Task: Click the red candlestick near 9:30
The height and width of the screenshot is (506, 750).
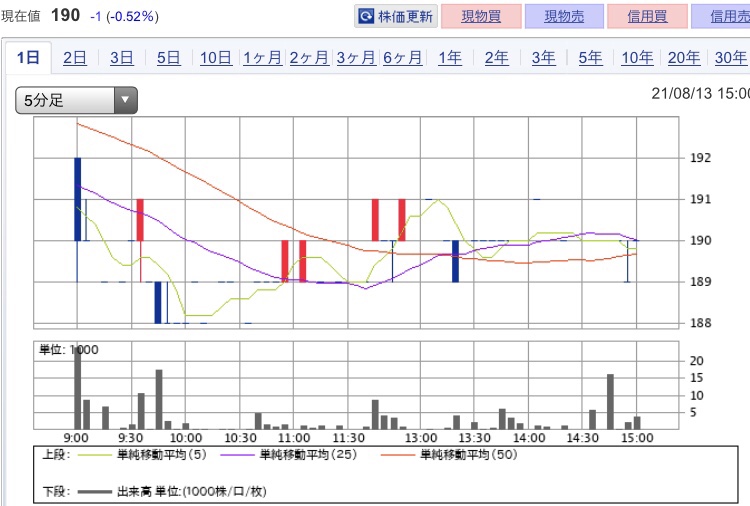Action: click(140, 220)
